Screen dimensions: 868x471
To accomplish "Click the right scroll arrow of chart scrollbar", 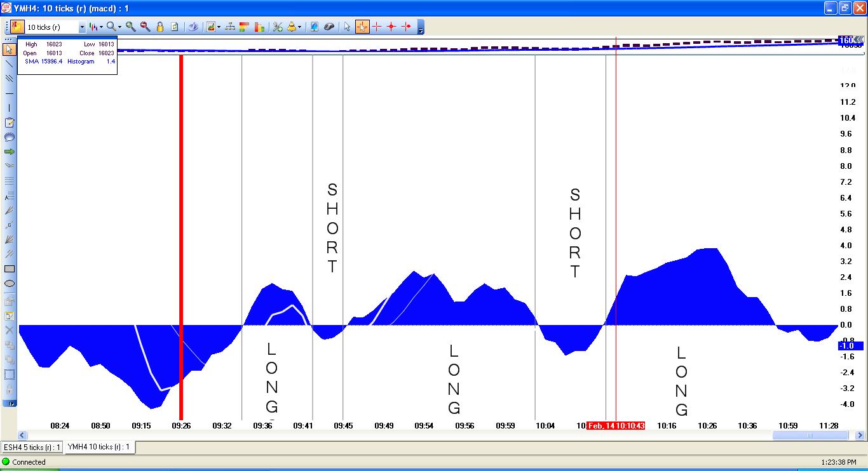I will (861, 435).
